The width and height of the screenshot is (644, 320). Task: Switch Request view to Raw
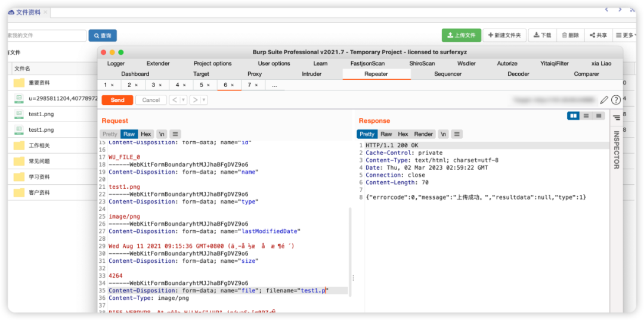pos(129,134)
